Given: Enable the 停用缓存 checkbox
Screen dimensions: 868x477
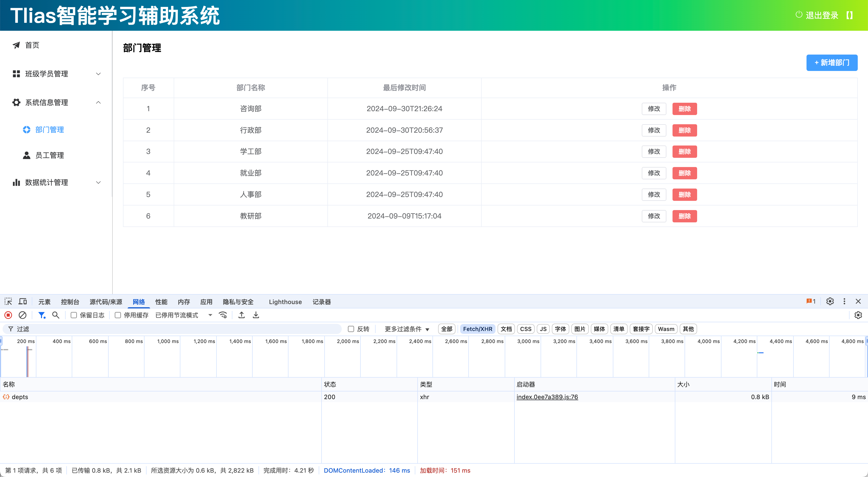Looking at the screenshot, I should coord(118,315).
